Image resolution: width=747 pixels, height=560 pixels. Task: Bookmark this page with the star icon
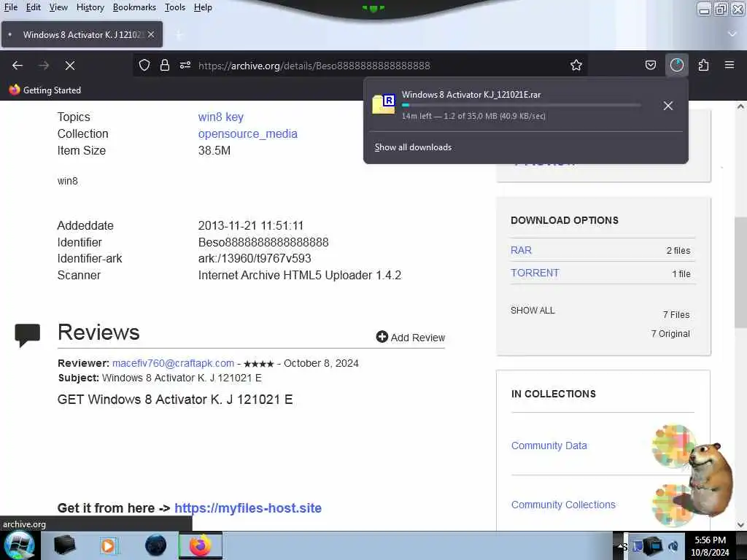576,65
